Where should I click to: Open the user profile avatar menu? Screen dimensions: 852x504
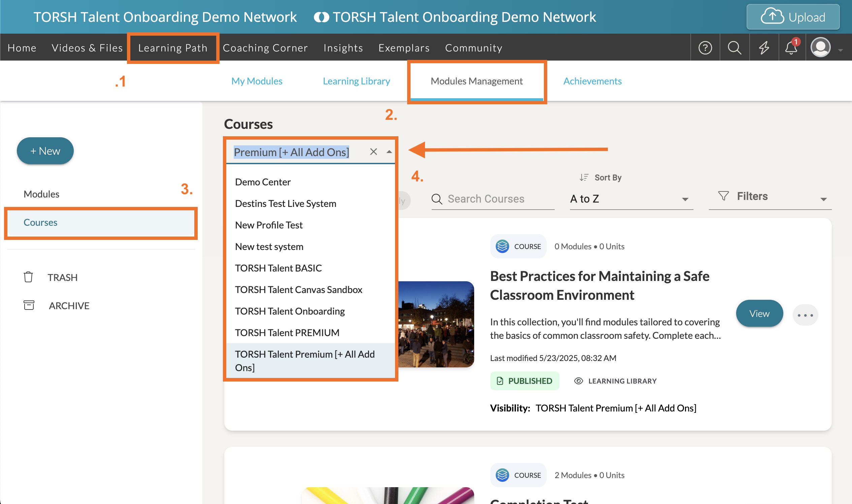(x=821, y=47)
